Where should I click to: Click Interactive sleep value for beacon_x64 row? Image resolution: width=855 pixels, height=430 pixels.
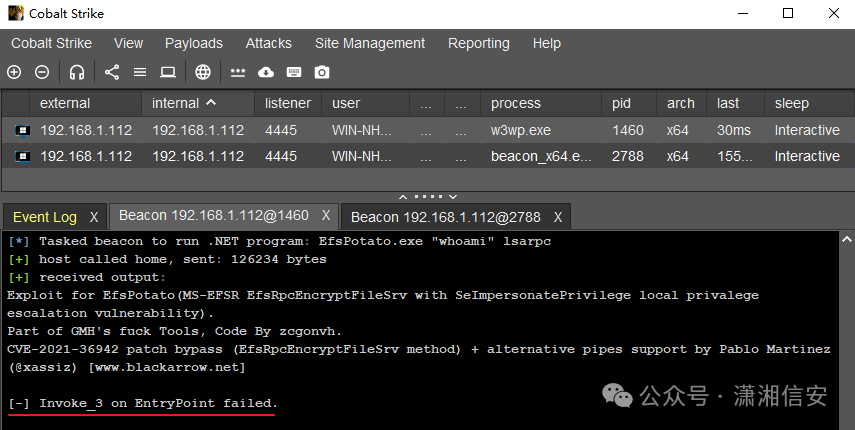[807, 156]
